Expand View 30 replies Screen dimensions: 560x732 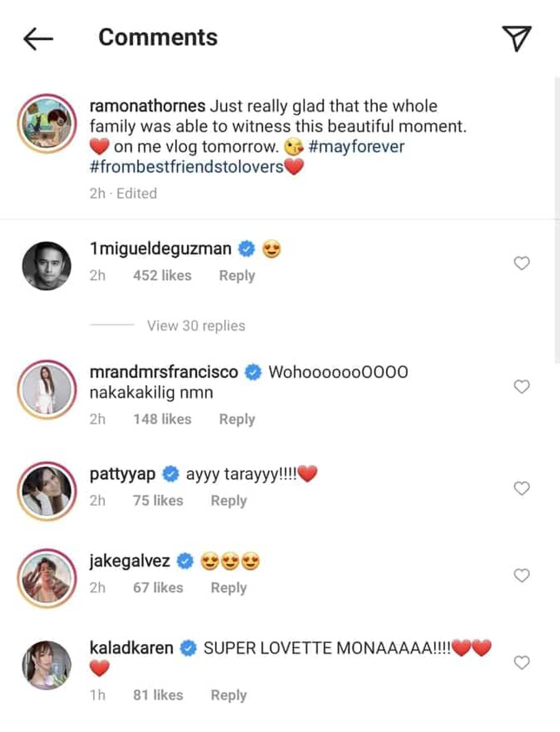click(195, 326)
